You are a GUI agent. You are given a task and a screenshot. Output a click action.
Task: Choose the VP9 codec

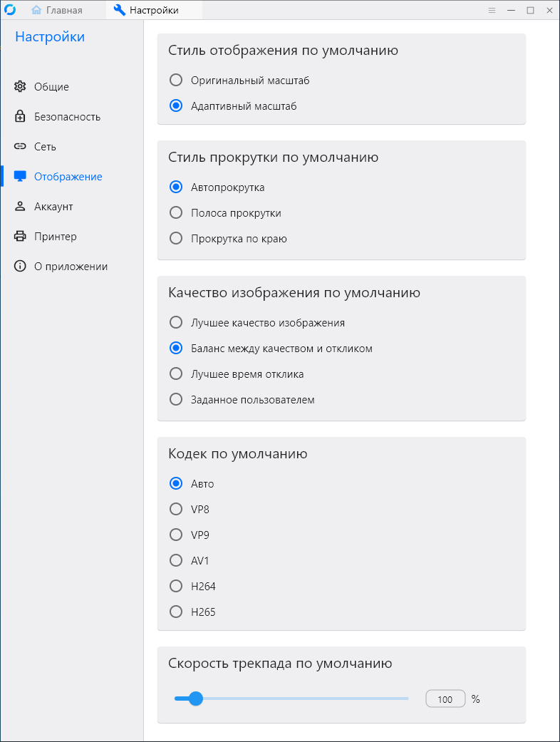(x=176, y=535)
